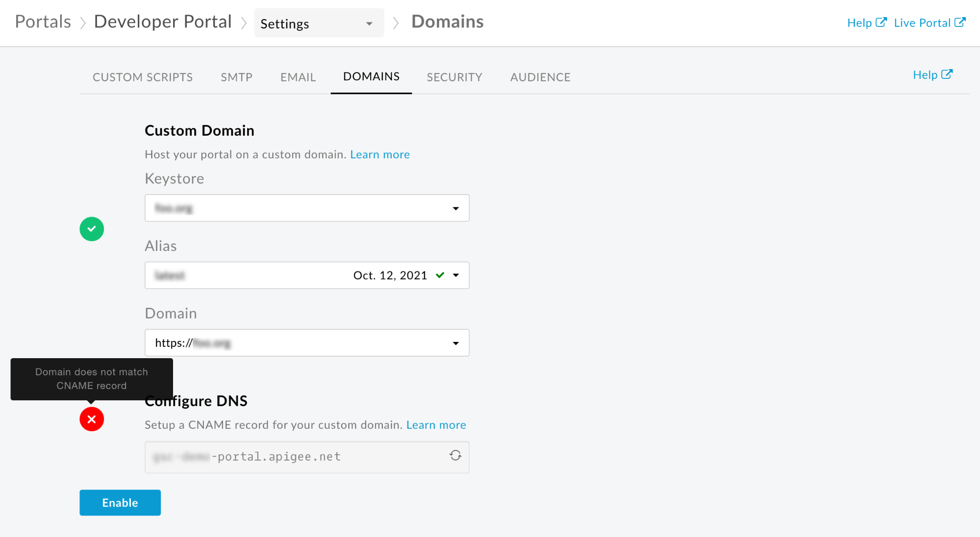Go to the Email tab

(x=298, y=77)
